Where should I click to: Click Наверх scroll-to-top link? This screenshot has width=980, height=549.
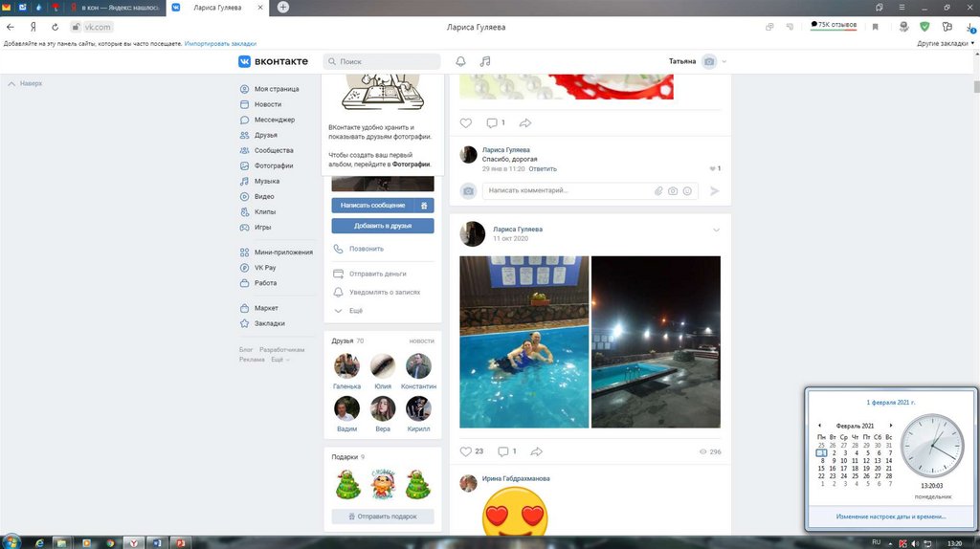25,84
